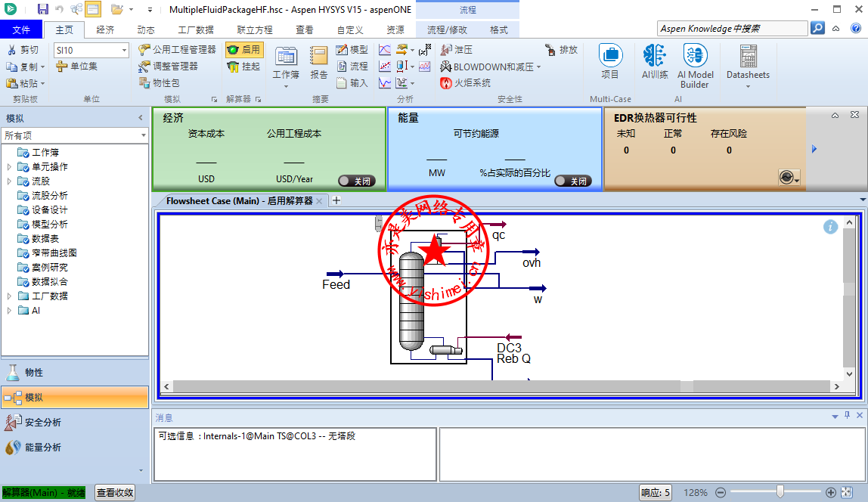Viewport: 868px width, 502px height.
Task: Click 模型 model summary button
Action: coord(352,50)
